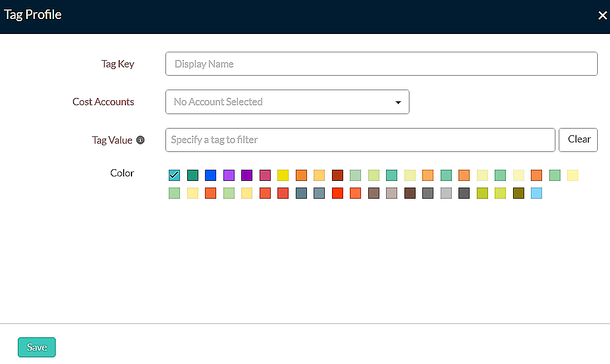Choose the light sky blue swatch
Viewport: 610px width, 364px height.
(536, 193)
